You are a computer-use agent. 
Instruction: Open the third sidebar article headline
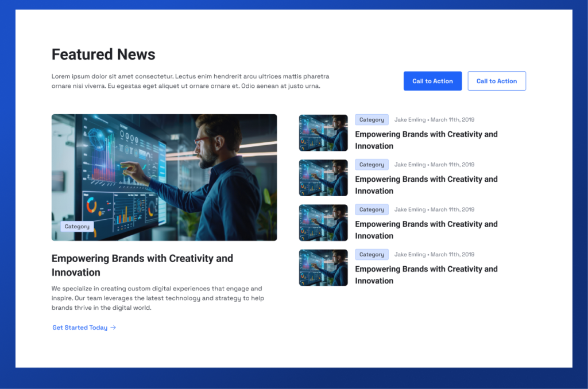tap(426, 229)
